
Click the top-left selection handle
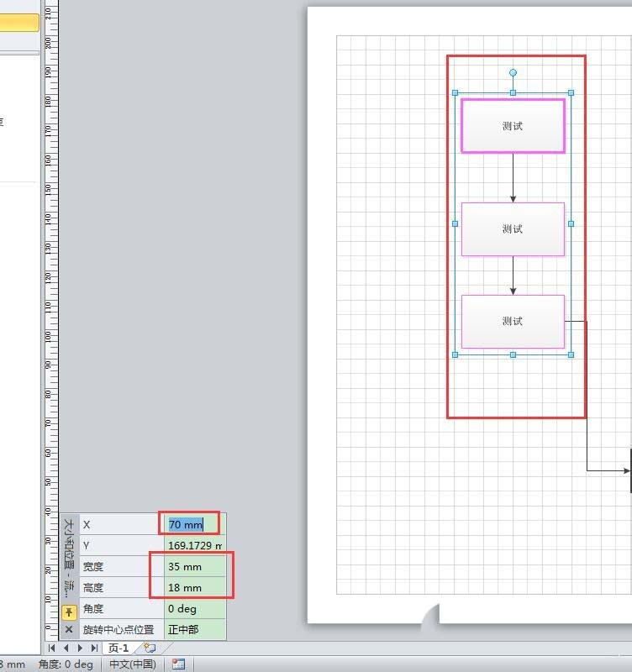click(456, 92)
